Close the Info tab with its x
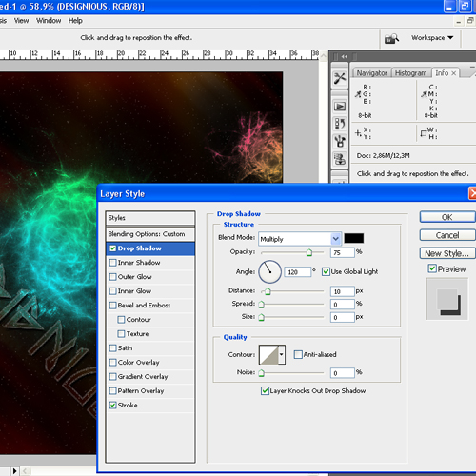The height and width of the screenshot is (476, 476). [454, 73]
